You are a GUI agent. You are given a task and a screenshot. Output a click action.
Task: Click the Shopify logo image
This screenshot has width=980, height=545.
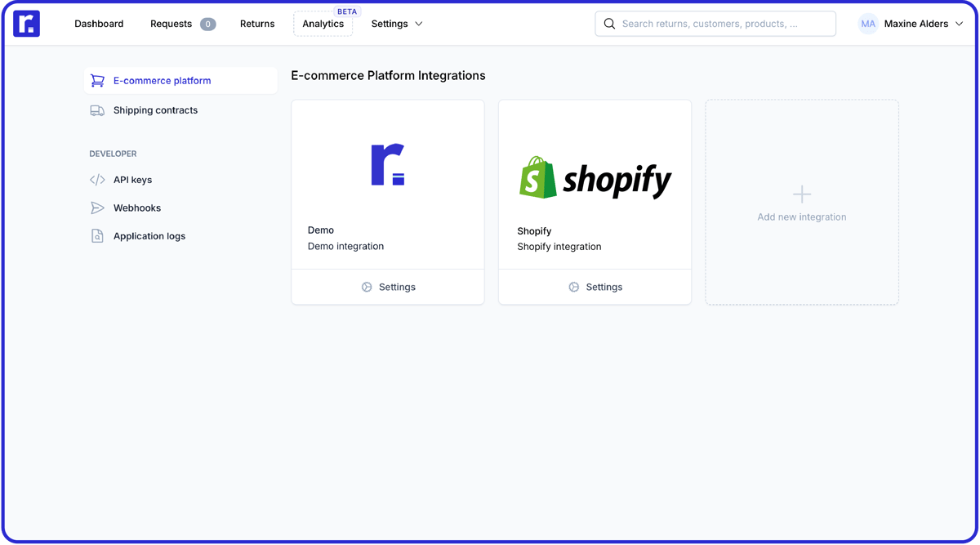click(x=595, y=177)
